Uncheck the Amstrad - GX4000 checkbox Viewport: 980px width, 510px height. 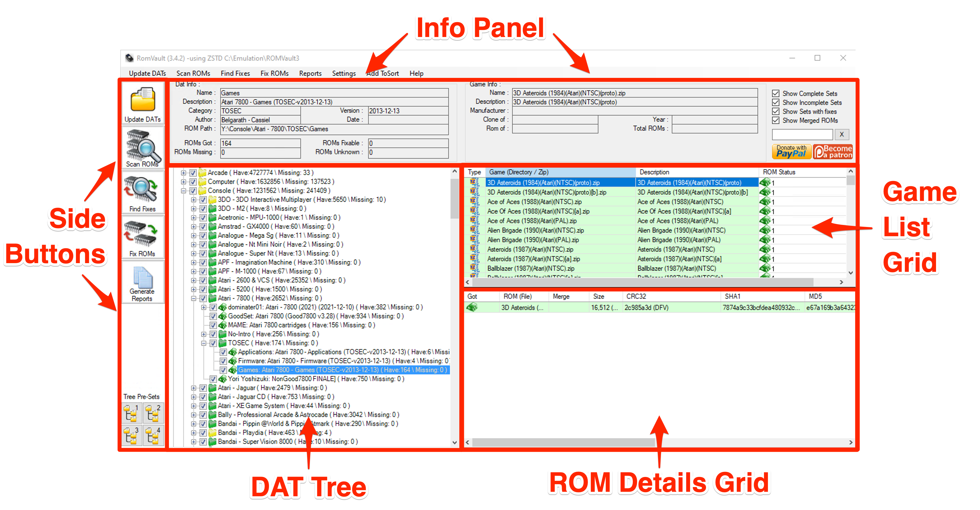[203, 226]
